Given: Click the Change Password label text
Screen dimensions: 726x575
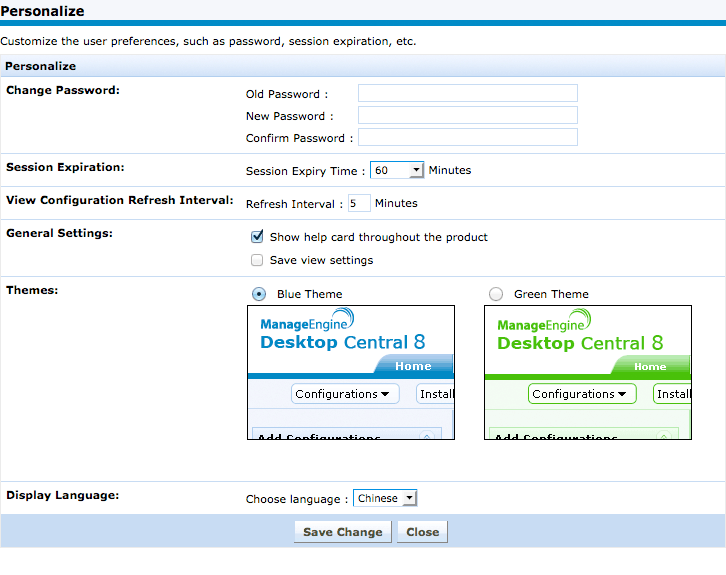Looking at the screenshot, I should pyautogui.click(x=63, y=90).
